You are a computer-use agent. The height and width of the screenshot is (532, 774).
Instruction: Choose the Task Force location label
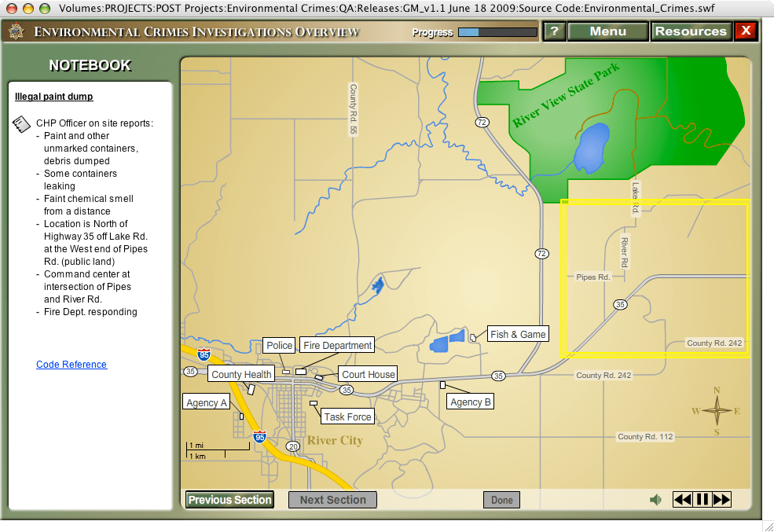(348, 416)
